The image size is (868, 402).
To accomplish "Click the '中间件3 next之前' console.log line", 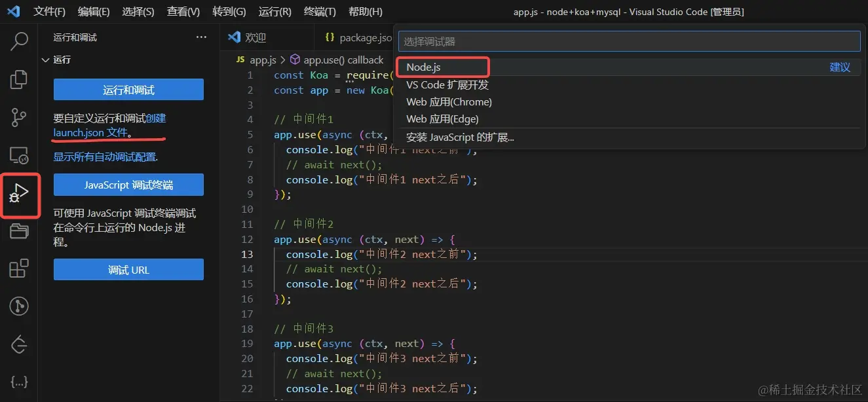I will 382,358.
